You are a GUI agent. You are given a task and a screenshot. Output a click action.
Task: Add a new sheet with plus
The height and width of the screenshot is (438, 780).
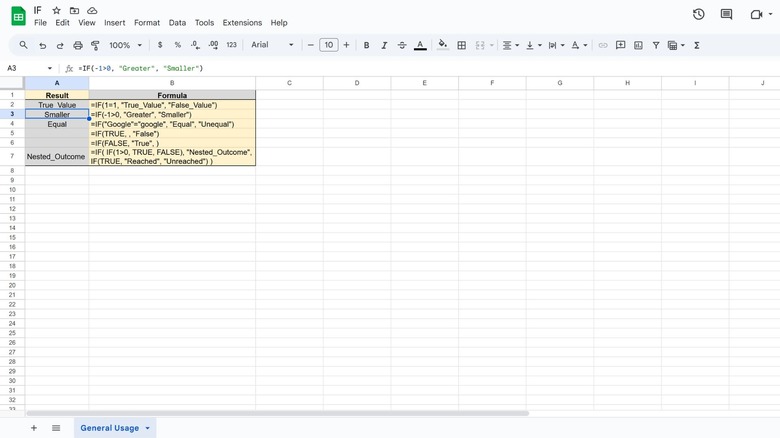(34, 428)
